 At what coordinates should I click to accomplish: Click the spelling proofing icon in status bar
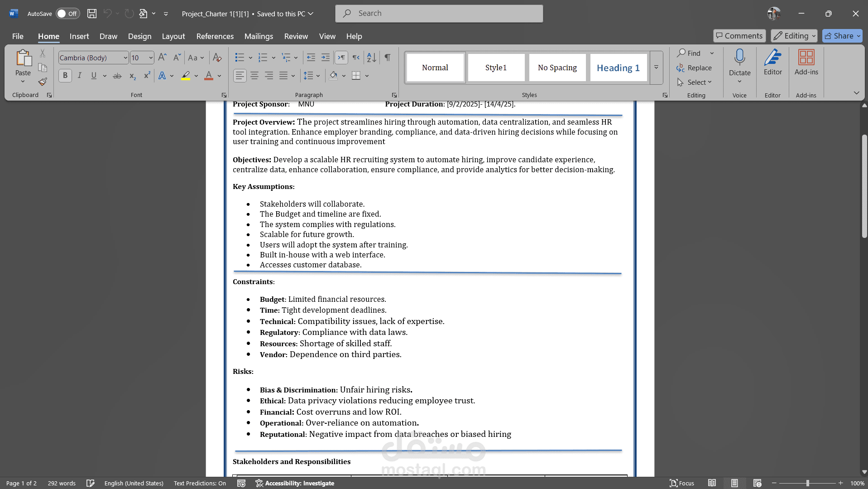(91, 483)
